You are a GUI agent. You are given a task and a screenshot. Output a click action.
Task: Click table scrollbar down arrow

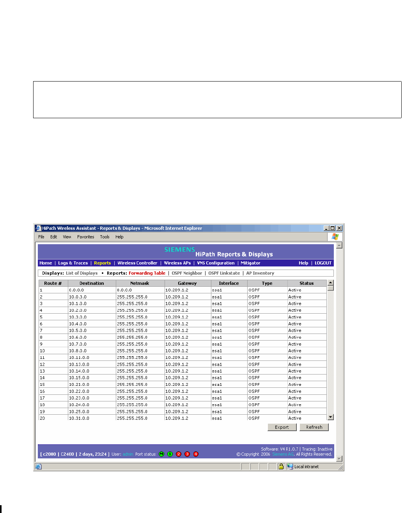(x=331, y=417)
